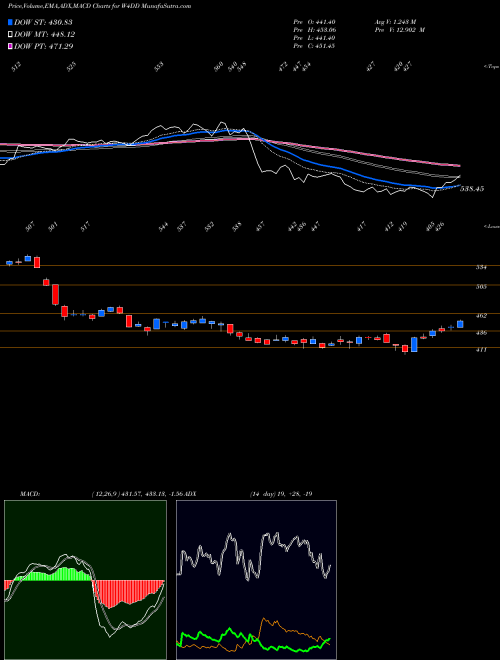Click the '512' top label at far left

(x=16, y=67)
